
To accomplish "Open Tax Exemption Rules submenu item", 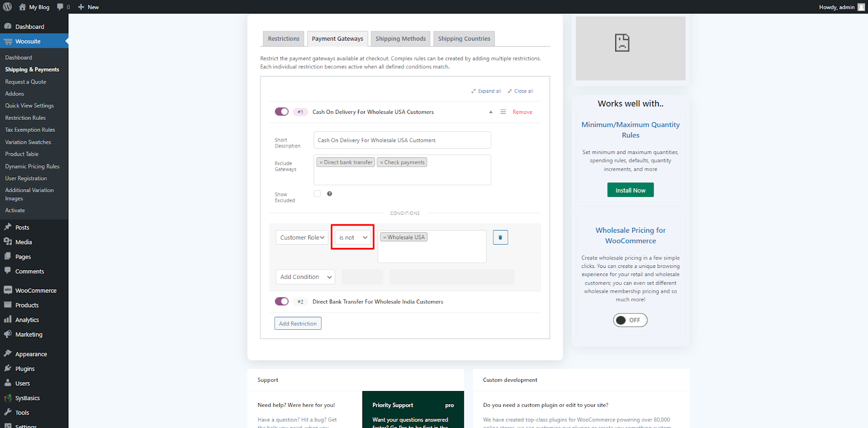I will pos(30,130).
